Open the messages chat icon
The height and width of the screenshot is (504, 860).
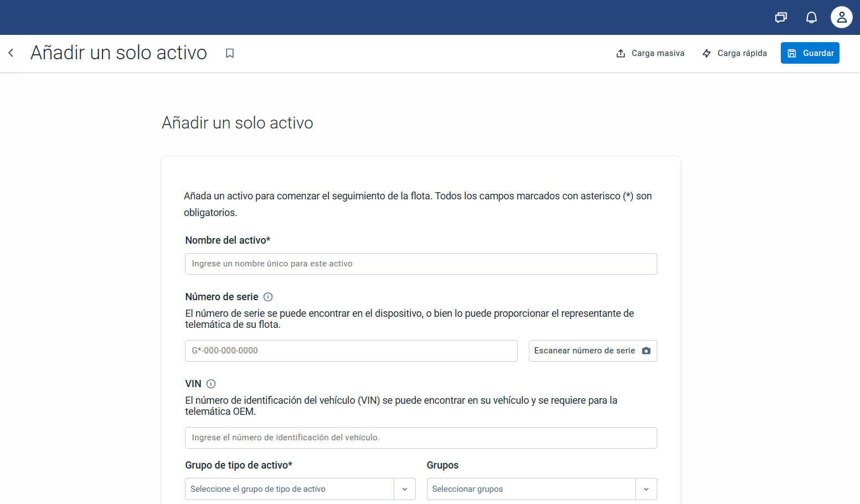[x=781, y=18]
